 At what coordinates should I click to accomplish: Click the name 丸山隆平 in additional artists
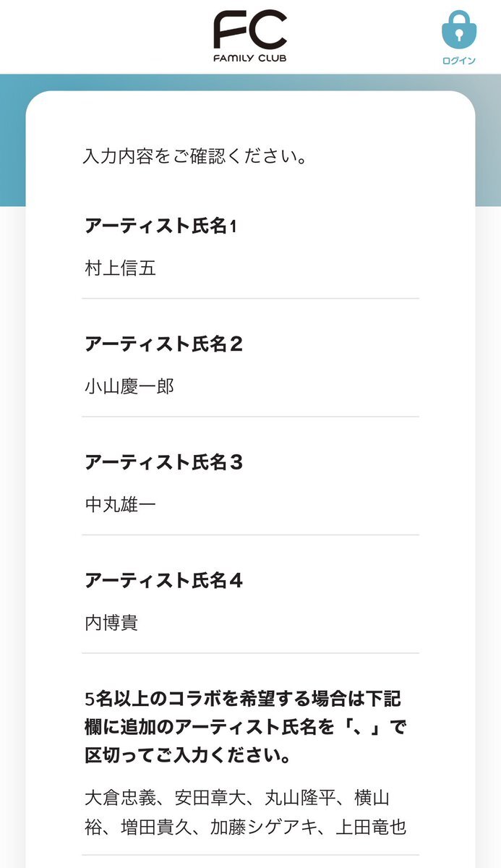point(301,798)
